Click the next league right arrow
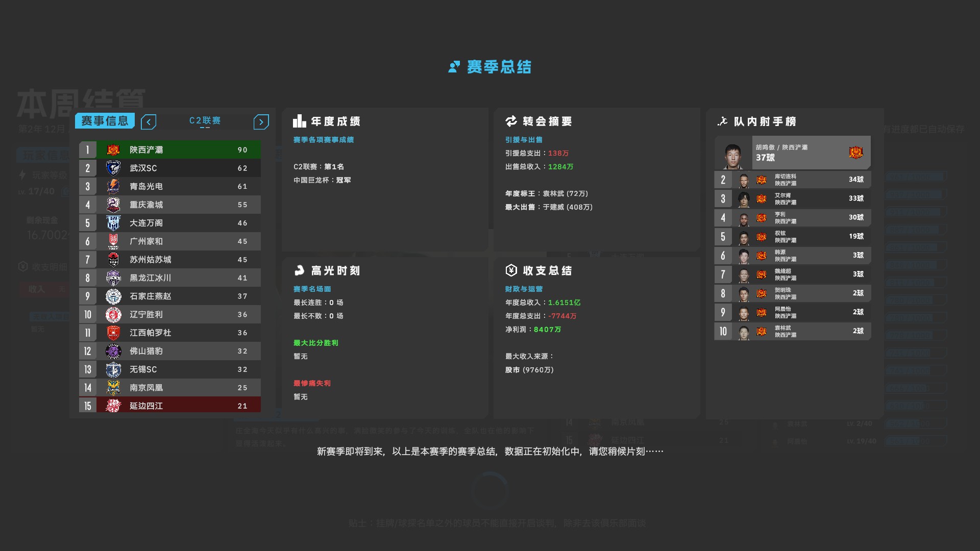This screenshot has width=980, height=551. (261, 122)
